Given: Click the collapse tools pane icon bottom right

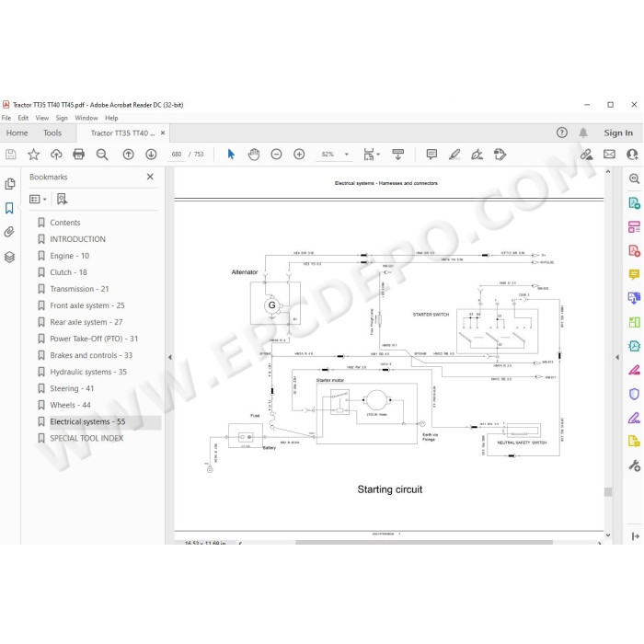Looking at the screenshot, I should pyautogui.click(x=635, y=536).
